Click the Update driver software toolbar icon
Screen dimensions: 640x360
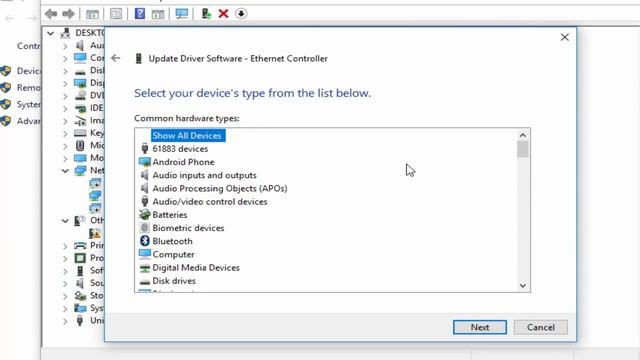[206, 14]
